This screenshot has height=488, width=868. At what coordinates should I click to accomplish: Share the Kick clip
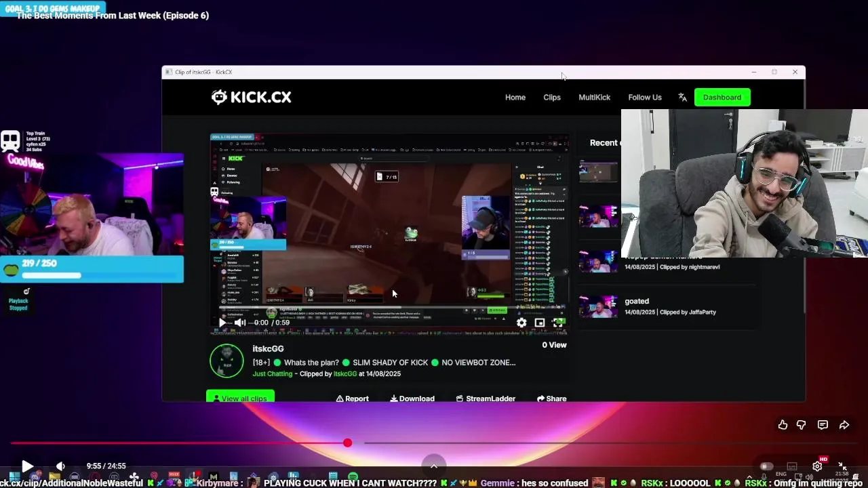click(x=551, y=399)
